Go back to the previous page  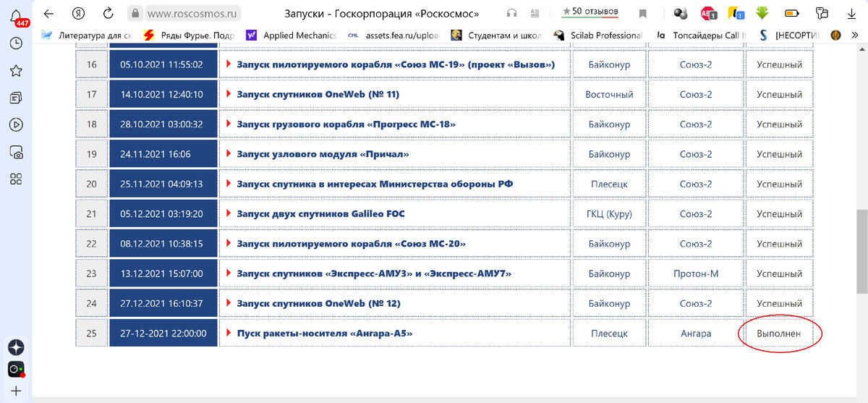[x=48, y=13]
